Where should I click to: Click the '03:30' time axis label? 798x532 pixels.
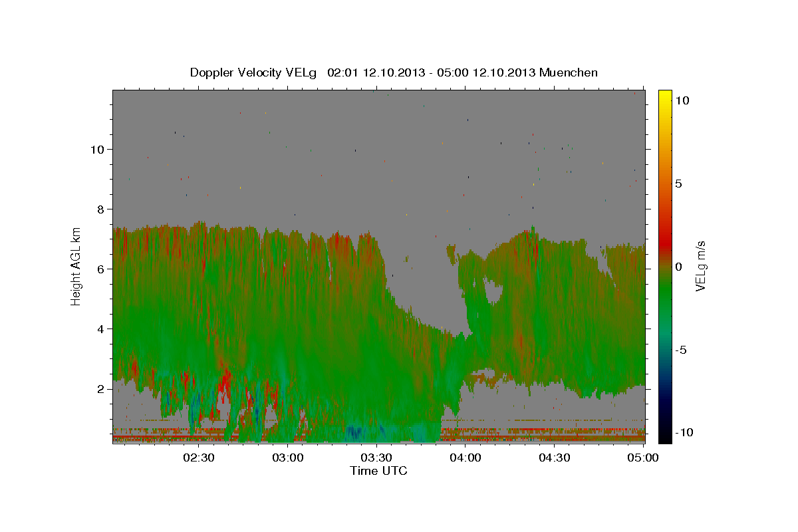point(377,458)
